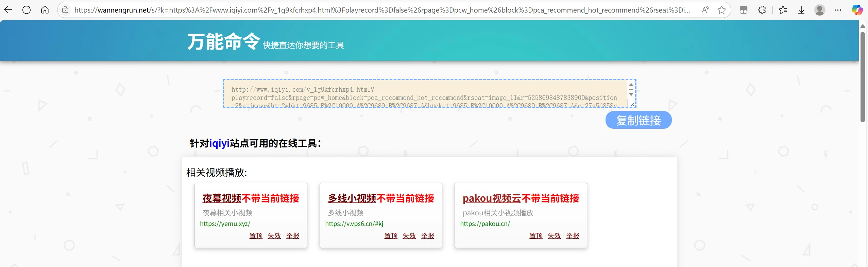Click subtitle 快捷直达你想要的工具

click(x=303, y=46)
